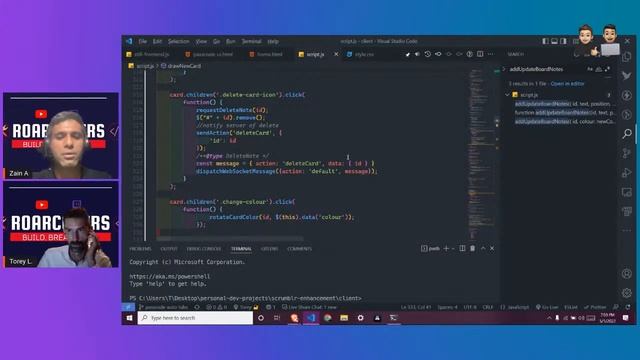The height and width of the screenshot is (360, 640).
Task: Open the Run and Debug view icon
Action: tap(627, 173)
